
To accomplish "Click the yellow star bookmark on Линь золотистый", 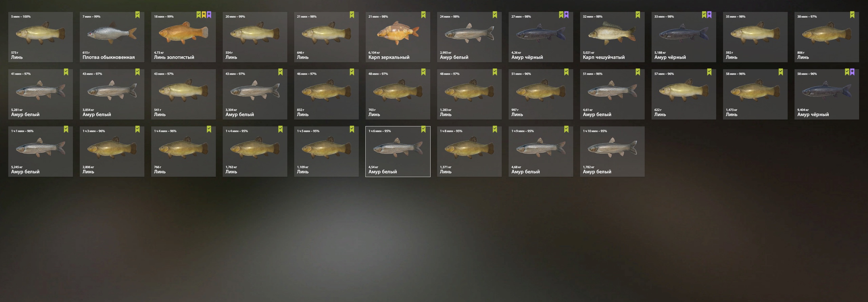I will tap(204, 15).
